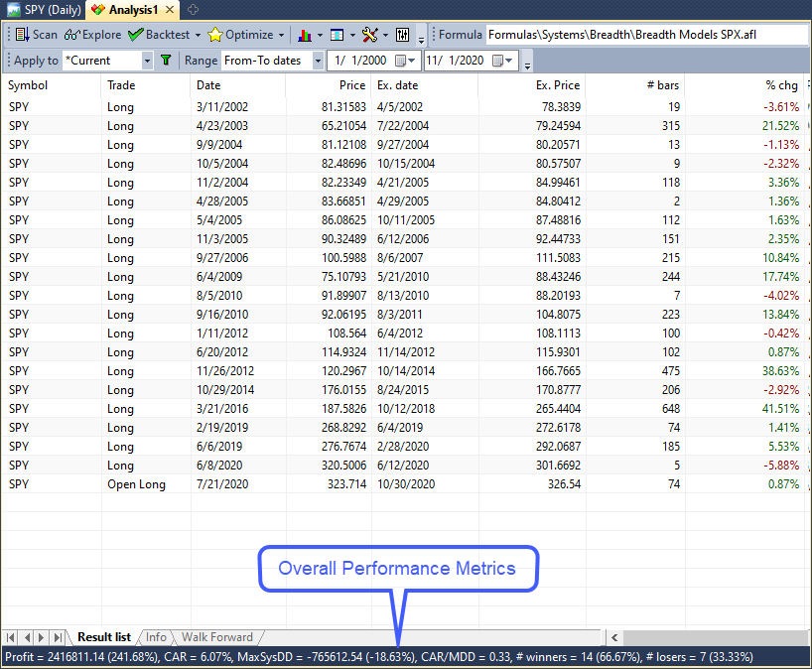The width and height of the screenshot is (812, 669).
Task: Open the Info tab
Action: coord(156,637)
